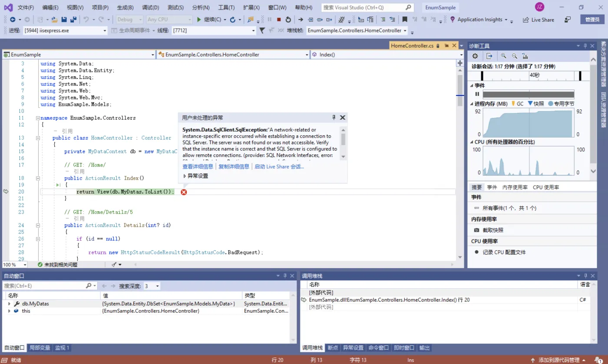Expand the 'this' variable row

pyautogui.click(x=9, y=311)
